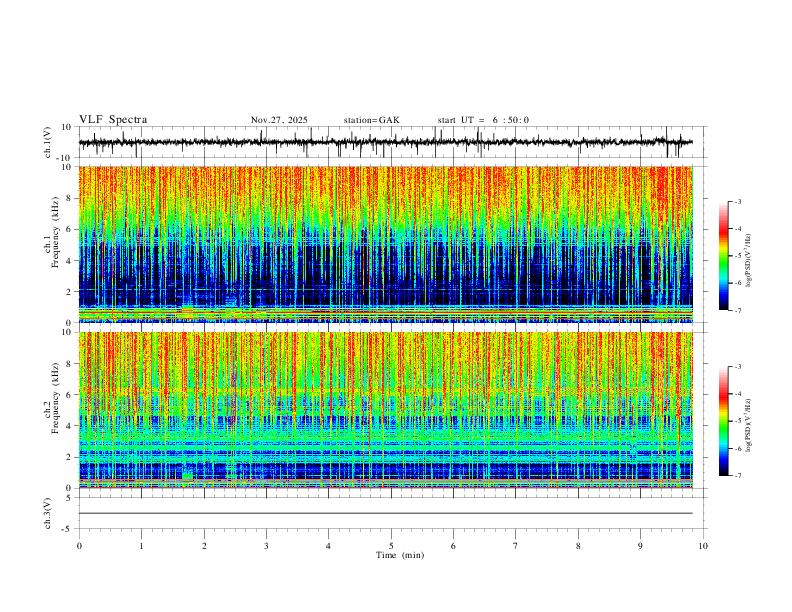The height and width of the screenshot is (612, 792).
Task: Click the flat ch.3 voltage trace line
Action: pyautogui.click(x=386, y=514)
